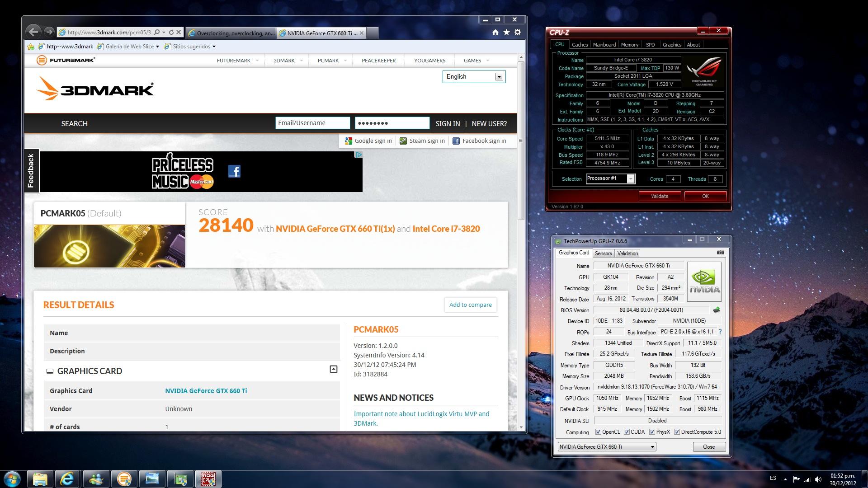Open GPU-Z Sensors tab
The width and height of the screenshot is (868, 488).
(x=603, y=253)
